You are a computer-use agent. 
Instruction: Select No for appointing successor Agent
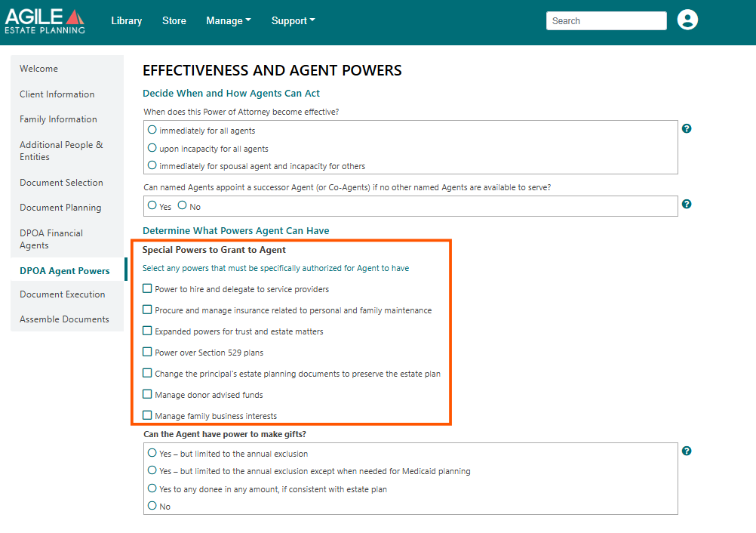[182, 205]
